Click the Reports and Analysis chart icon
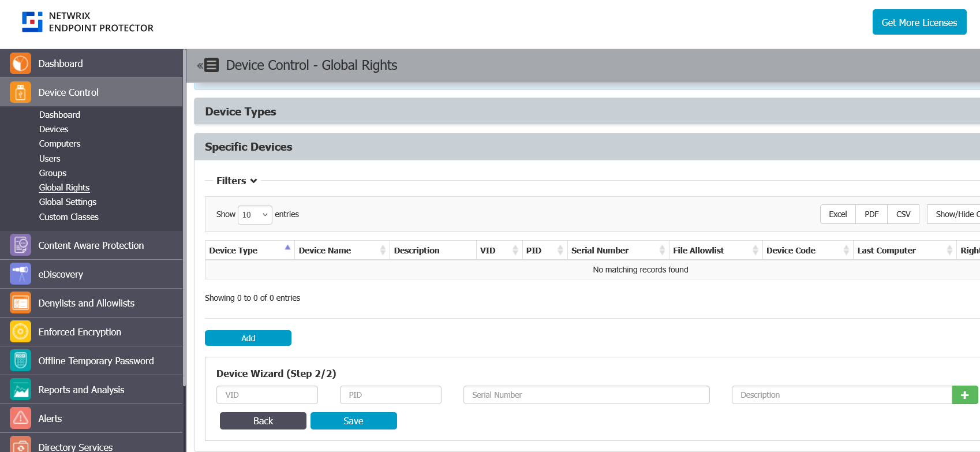The width and height of the screenshot is (980, 452). [x=20, y=390]
